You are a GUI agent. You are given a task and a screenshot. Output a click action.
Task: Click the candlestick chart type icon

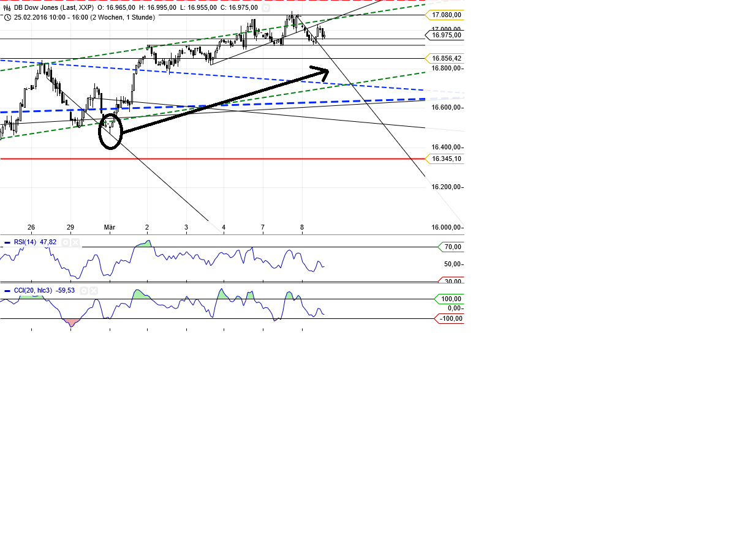click(7, 8)
